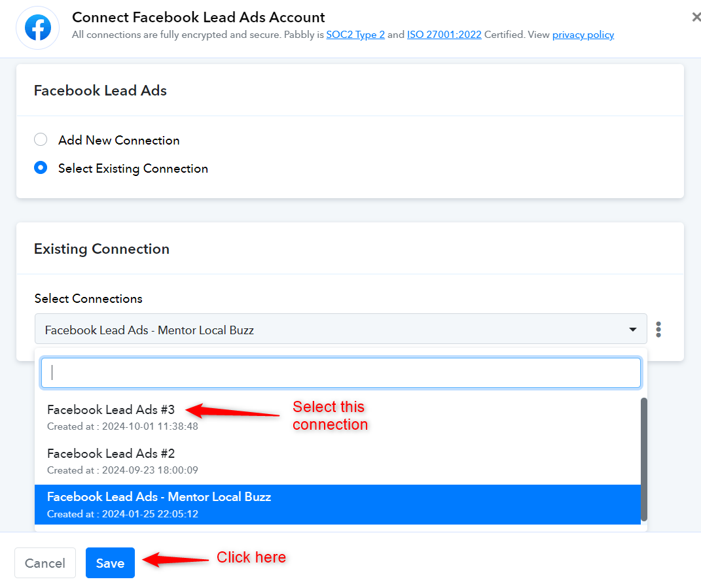
Task: Select the Add New Connection radio button
Action: (x=41, y=139)
